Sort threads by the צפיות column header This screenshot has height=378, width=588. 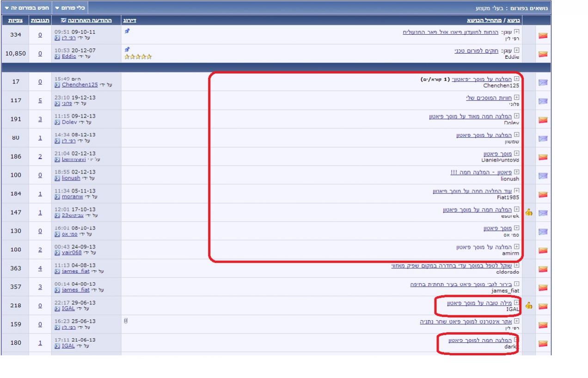16,21
